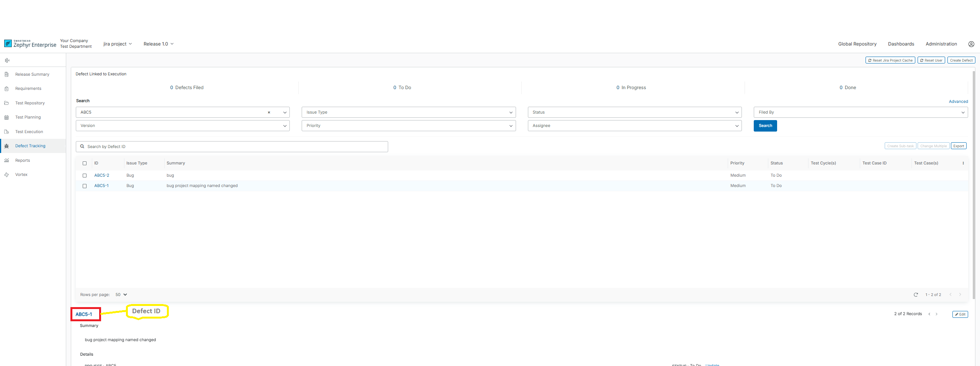This screenshot has width=980, height=366.
Task: Click the refresh icon near pagination
Action: (916, 295)
